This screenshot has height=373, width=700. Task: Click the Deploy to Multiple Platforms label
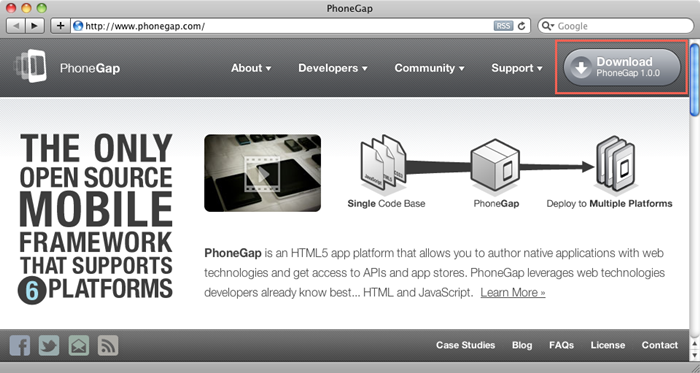[x=609, y=204]
